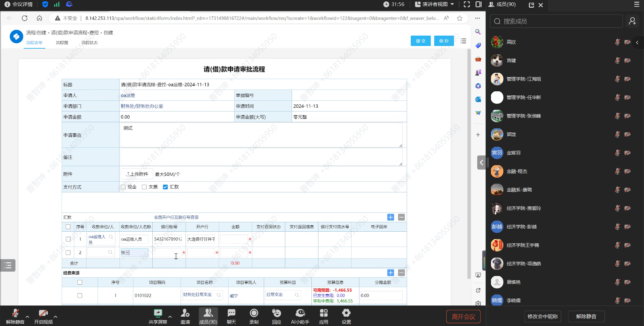
Task: Remove a row from the 汇款 table
Action: pyautogui.click(x=401, y=217)
